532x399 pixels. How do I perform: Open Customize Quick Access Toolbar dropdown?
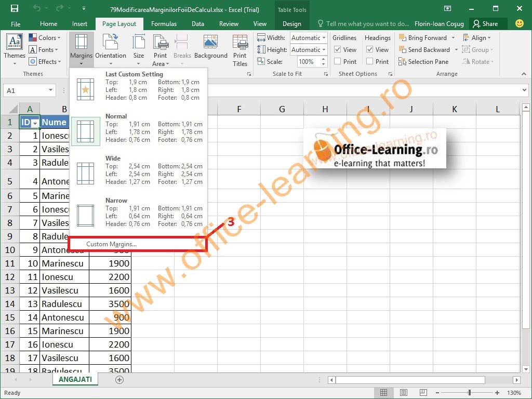tap(84, 9)
